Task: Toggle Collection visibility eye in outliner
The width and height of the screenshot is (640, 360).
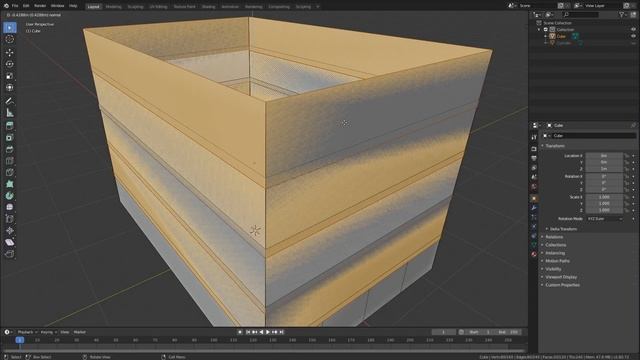Action: coord(633,29)
